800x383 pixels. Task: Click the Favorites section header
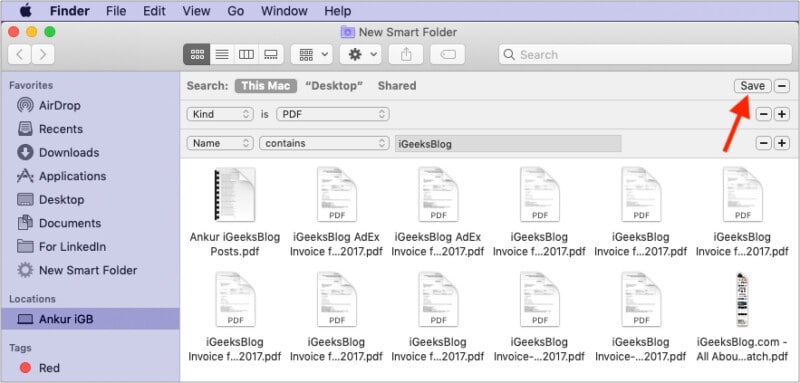(31, 85)
